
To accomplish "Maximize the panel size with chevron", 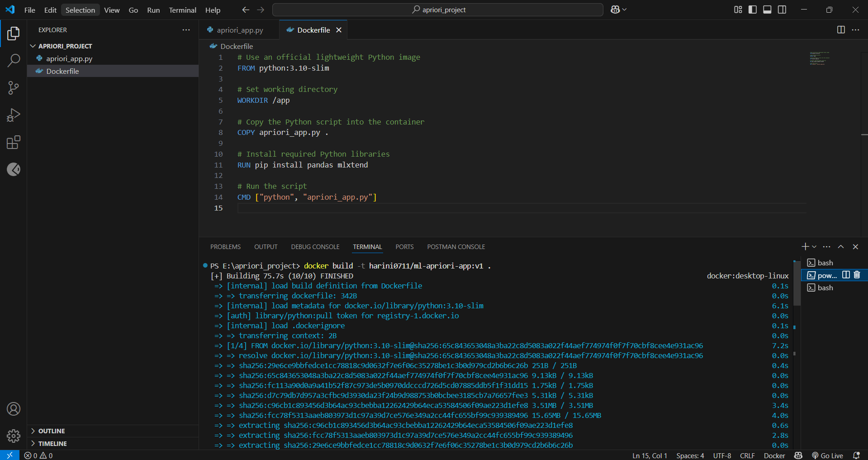I will (x=841, y=246).
